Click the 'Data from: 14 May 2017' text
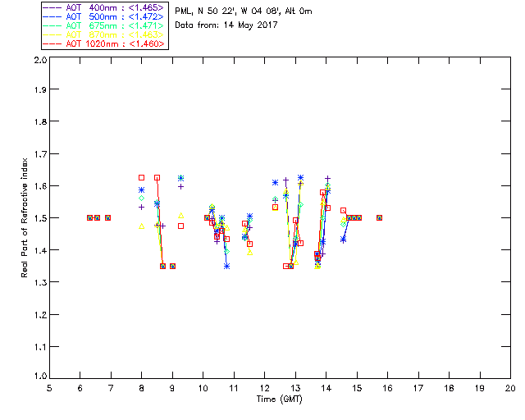525x420 pixels. 226,25
